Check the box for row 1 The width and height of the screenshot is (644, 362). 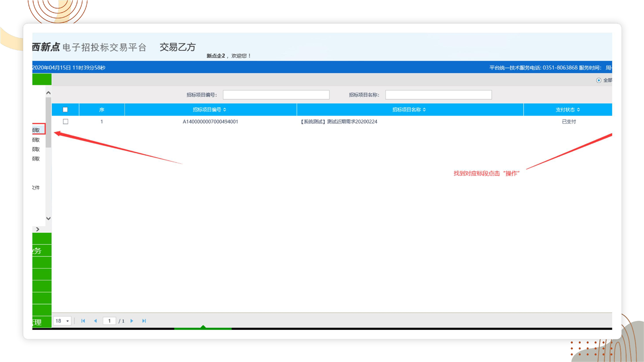tap(65, 122)
